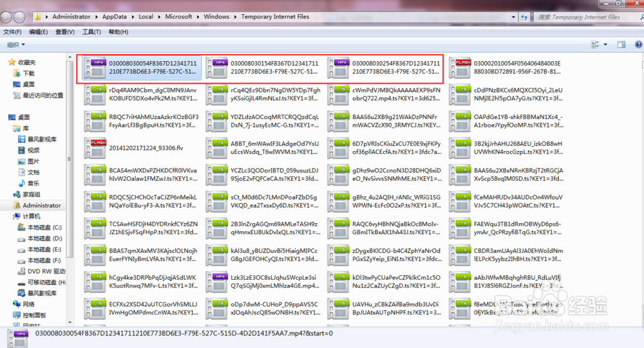Click MP4 file icon Lzk3LzE3OC8sLJqhuSWcpLe3si

217,282
